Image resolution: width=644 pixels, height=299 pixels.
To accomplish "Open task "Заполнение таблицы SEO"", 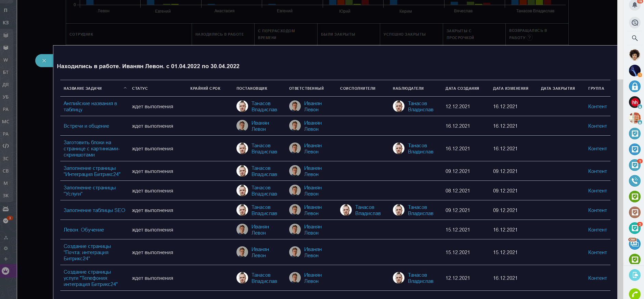I will [94, 210].
